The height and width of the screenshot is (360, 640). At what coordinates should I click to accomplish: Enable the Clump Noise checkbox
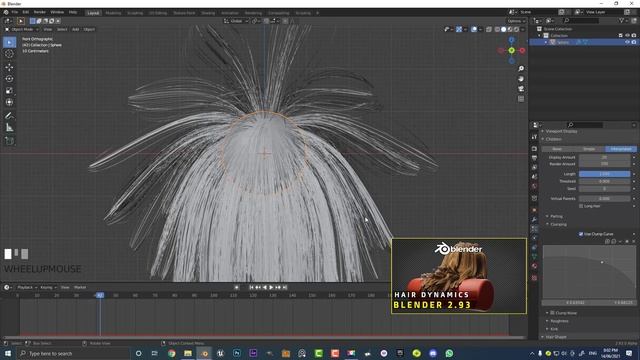(552, 313)
